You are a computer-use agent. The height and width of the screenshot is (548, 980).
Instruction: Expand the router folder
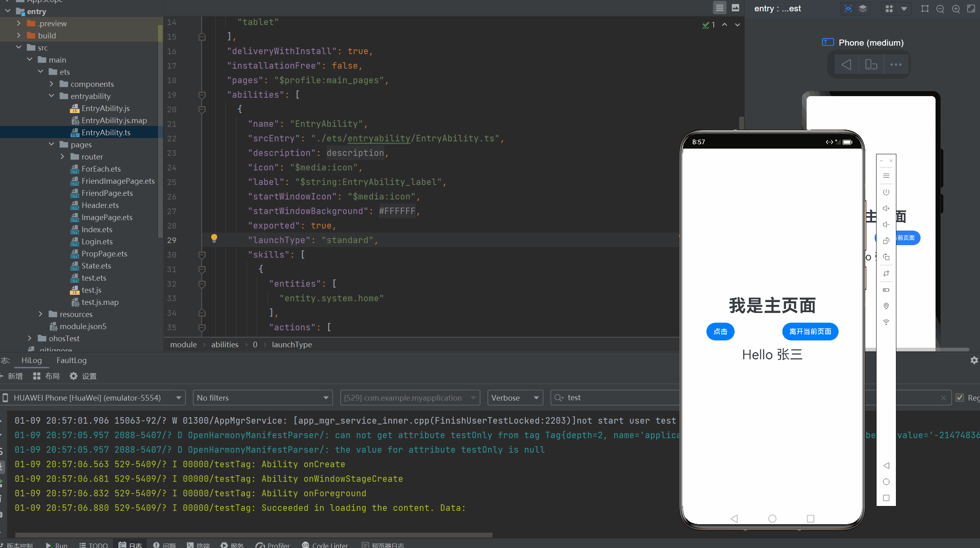[62, 157]
